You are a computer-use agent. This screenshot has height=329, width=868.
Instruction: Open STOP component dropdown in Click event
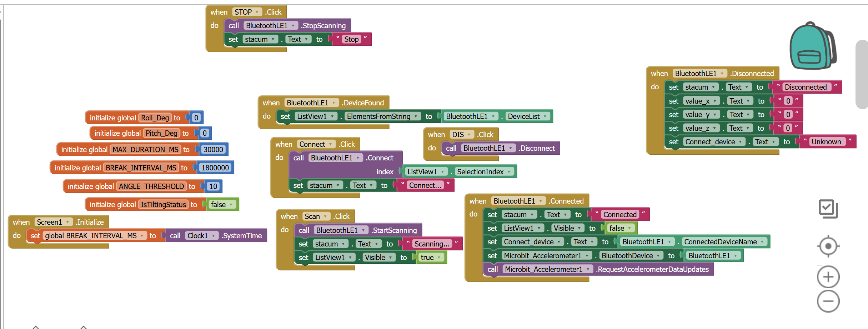(256, 12)
